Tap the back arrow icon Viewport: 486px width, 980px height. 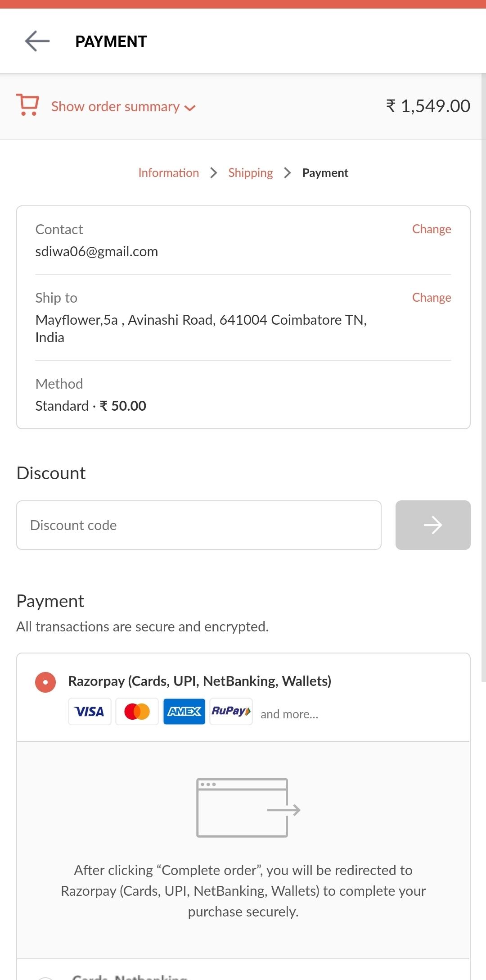coord(37,41)
